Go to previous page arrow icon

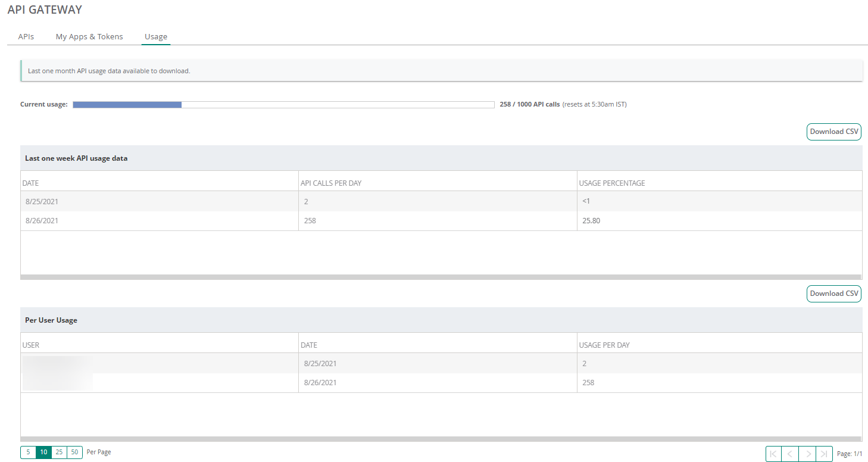click(790, 454)
